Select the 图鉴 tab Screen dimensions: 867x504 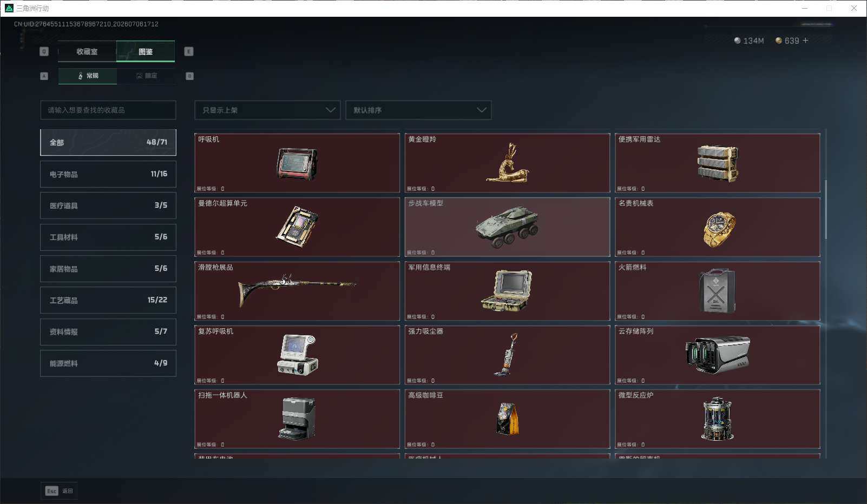[146, 51]
